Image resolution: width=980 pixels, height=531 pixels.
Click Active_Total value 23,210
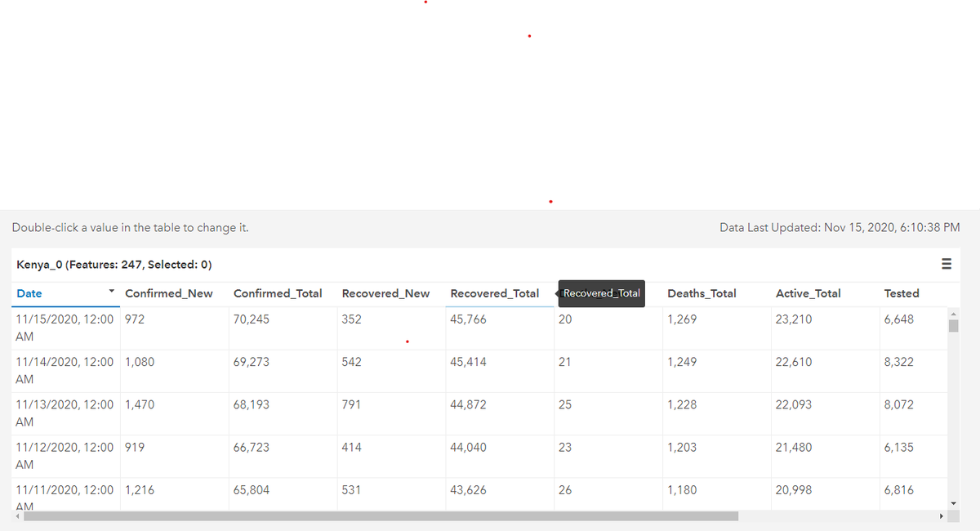[794, 319]
